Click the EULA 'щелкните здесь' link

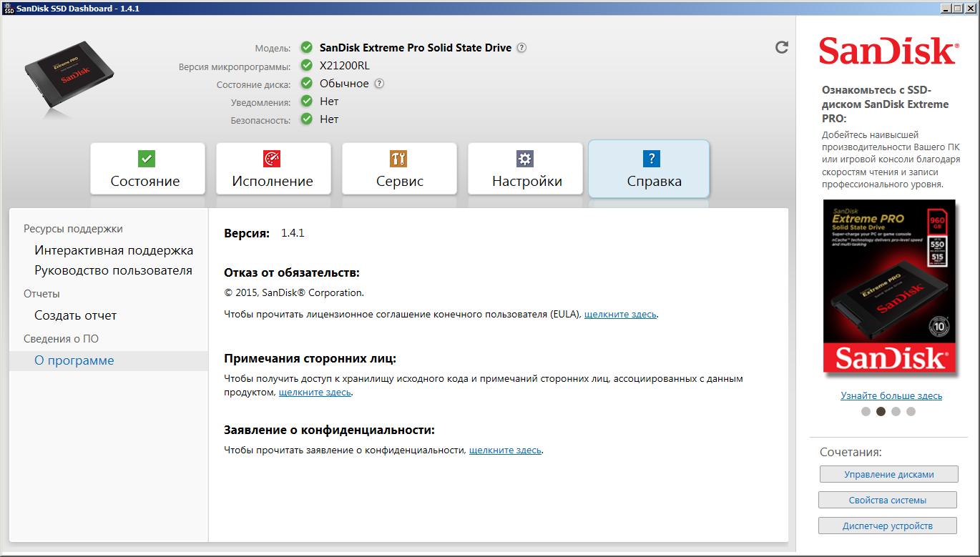pos(620,314)
